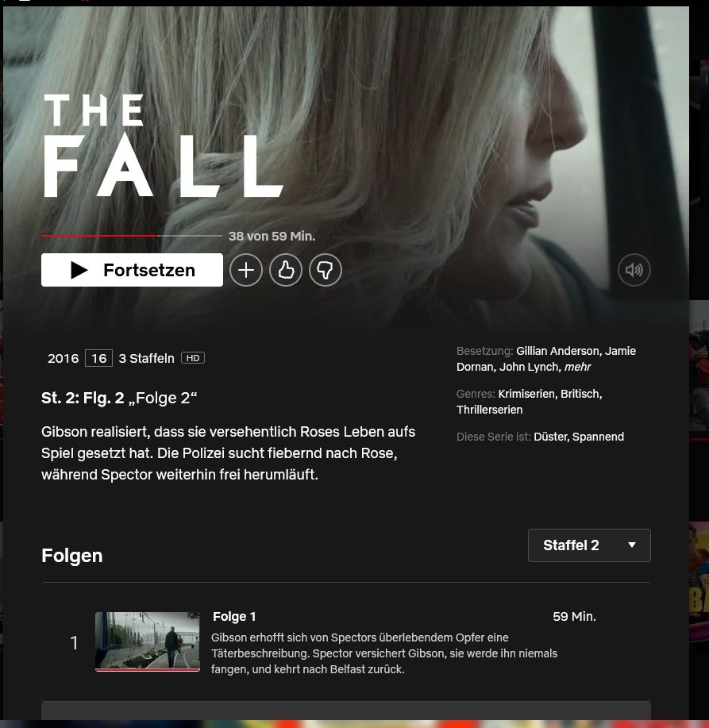Select the Britisch genre link
Screen dimensions: 709x728
[x=581, y=394]
